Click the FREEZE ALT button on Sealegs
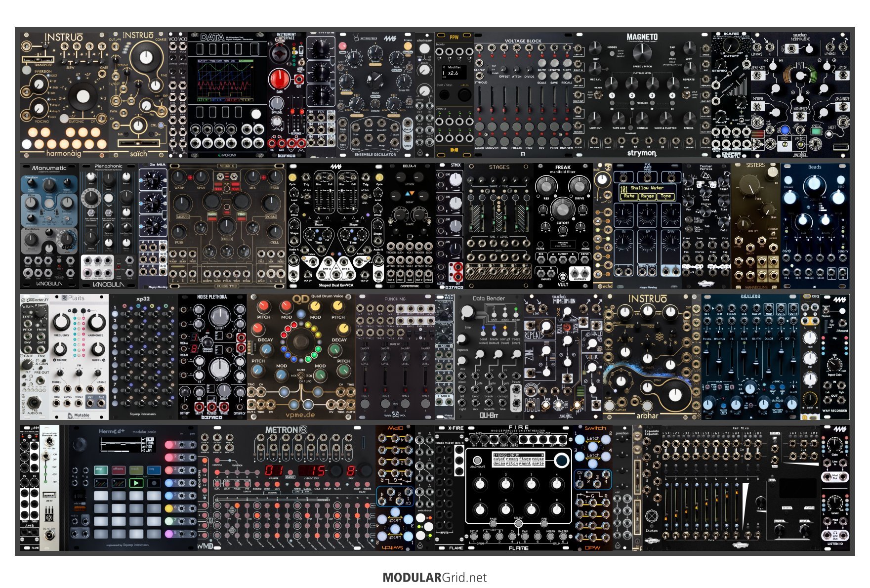 point(723,406)
